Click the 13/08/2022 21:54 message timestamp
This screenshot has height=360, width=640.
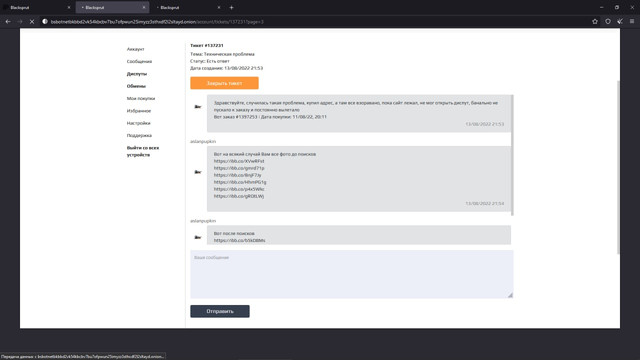[x=484, y=203]
